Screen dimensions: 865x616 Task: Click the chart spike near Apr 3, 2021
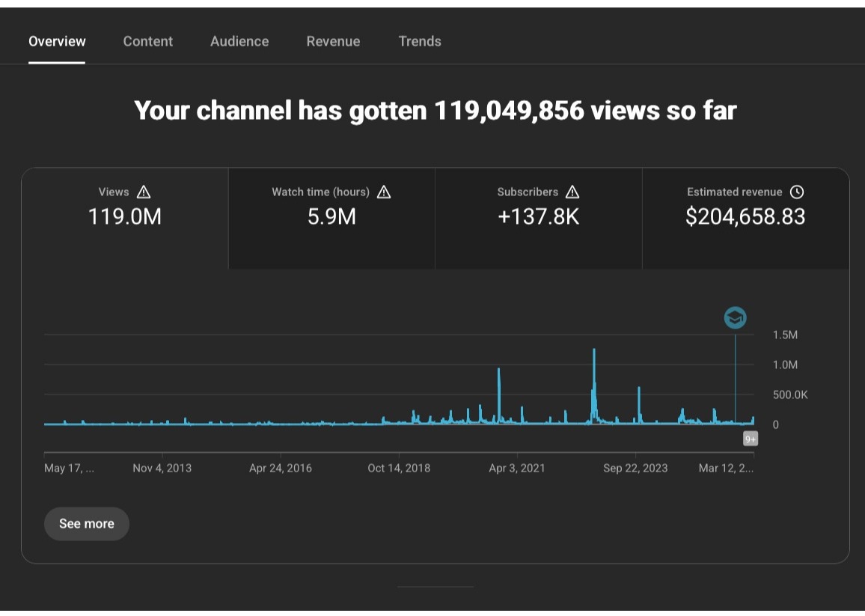(x=498, y=395)
